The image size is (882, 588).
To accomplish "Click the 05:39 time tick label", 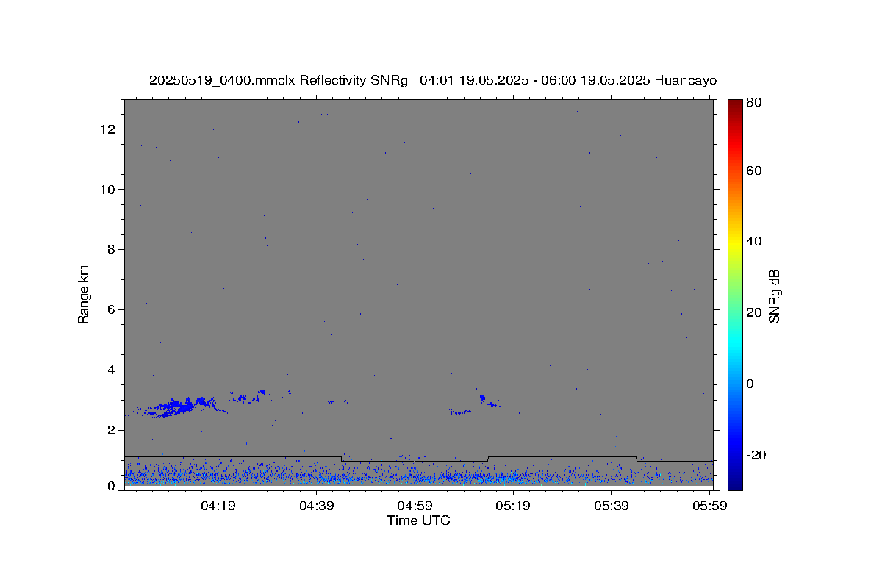I will click(612, 506).
